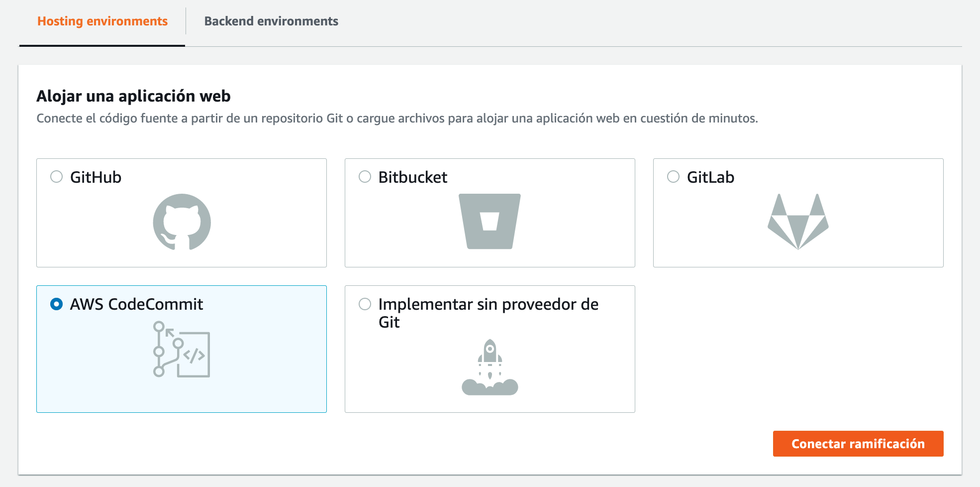Click the GitHub octocat logo icon
The width and height of the screenshot is (980, 487).
(x=182, y=222)
